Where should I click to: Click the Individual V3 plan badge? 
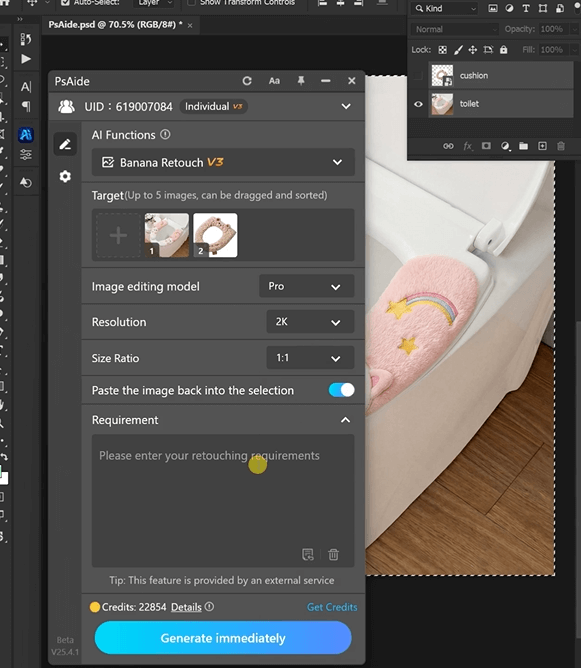click(x=213, y=107)
